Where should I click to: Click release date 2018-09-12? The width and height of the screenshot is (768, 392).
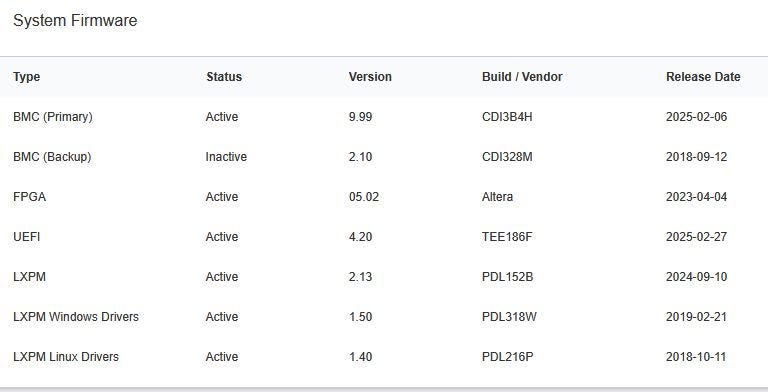696,157
